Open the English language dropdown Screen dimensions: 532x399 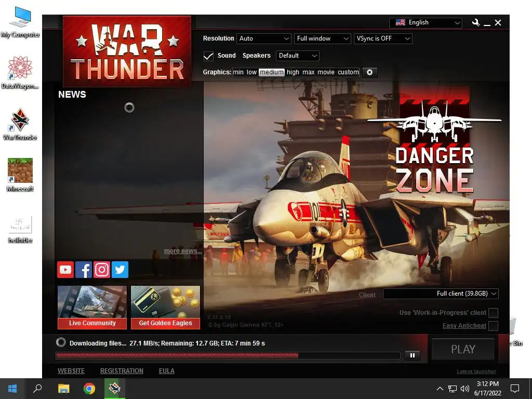[426, 23]
